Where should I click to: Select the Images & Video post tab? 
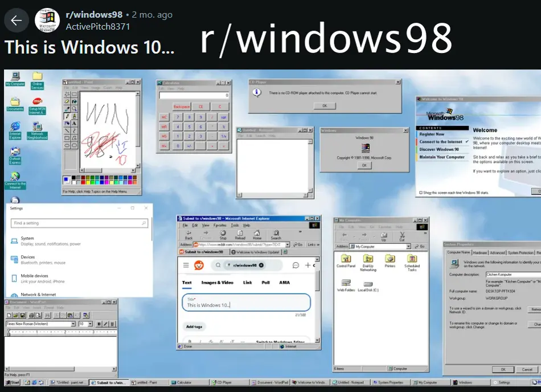point(217,283)
